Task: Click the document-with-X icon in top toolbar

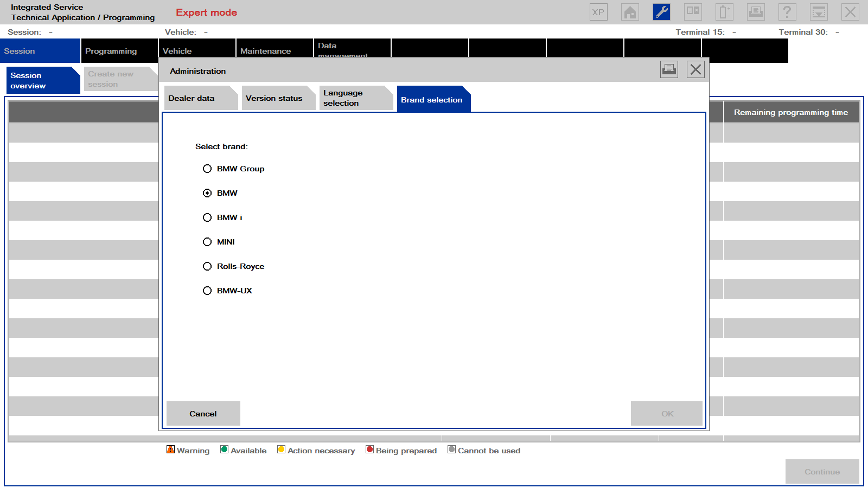Action: click(693, 12)
